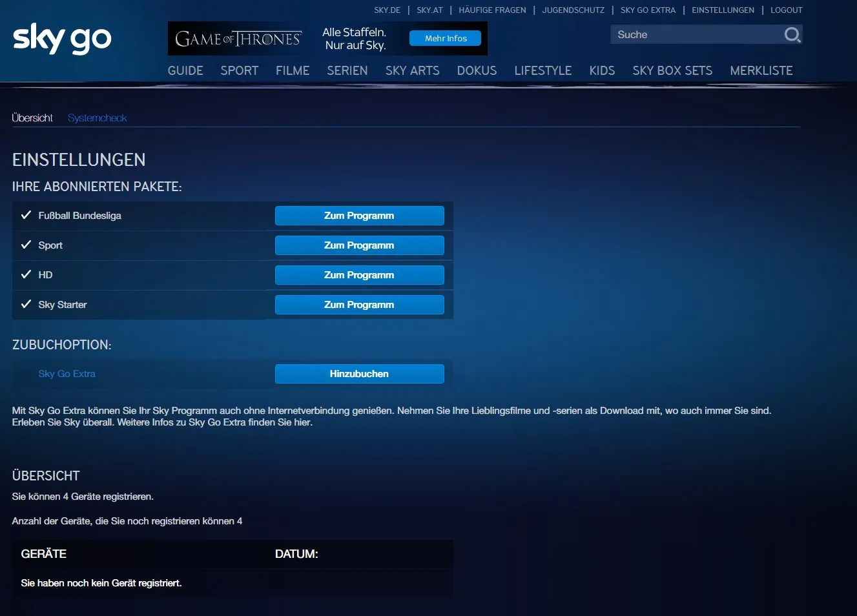Open the GUIDE menu
857x616 pixels.
tap(185, 70)
